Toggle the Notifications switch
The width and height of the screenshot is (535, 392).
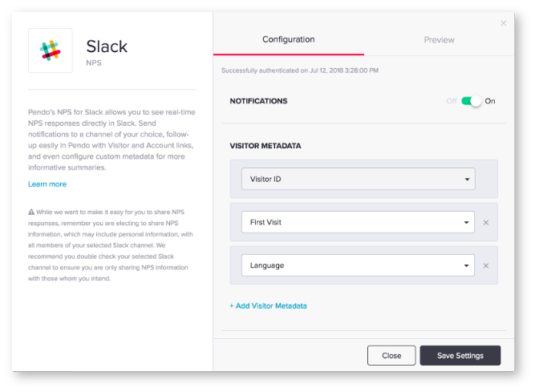471,101
